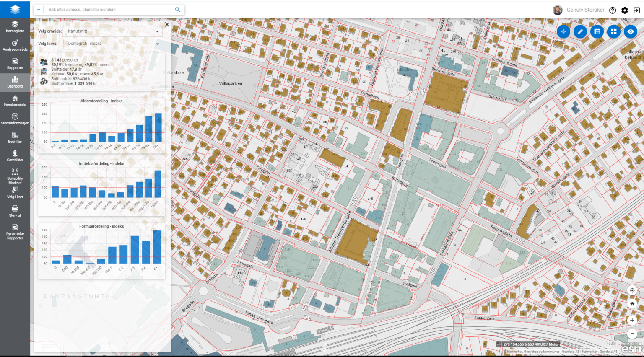This screenshot has height=357, width=644.
Task: Click the 3 143 personer statistic
Action: 65,60
